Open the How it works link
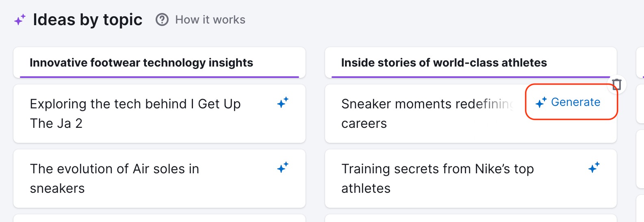The width and height of the screenshot is (644, 222). (210, 19)
